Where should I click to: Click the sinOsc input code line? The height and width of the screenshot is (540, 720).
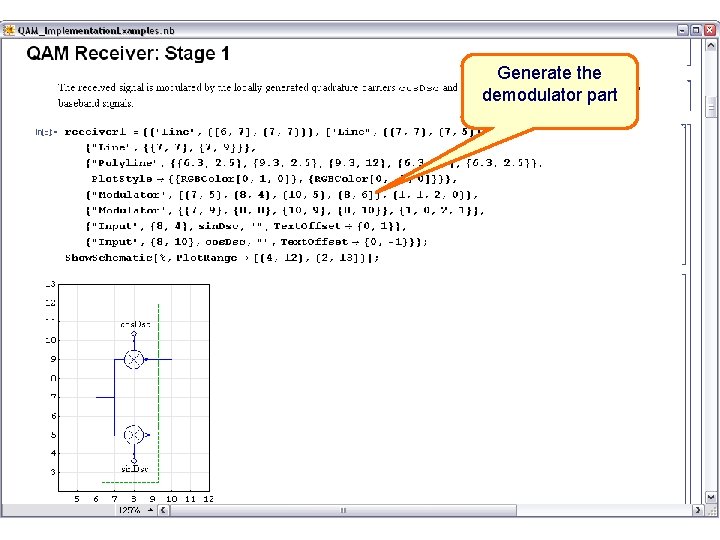pos(246,226)
